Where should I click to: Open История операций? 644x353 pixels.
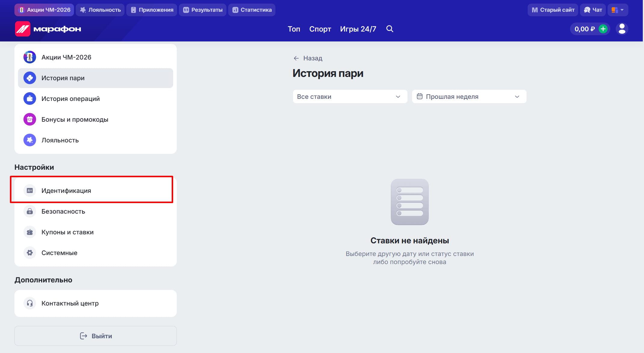click(x=96, y=99)
